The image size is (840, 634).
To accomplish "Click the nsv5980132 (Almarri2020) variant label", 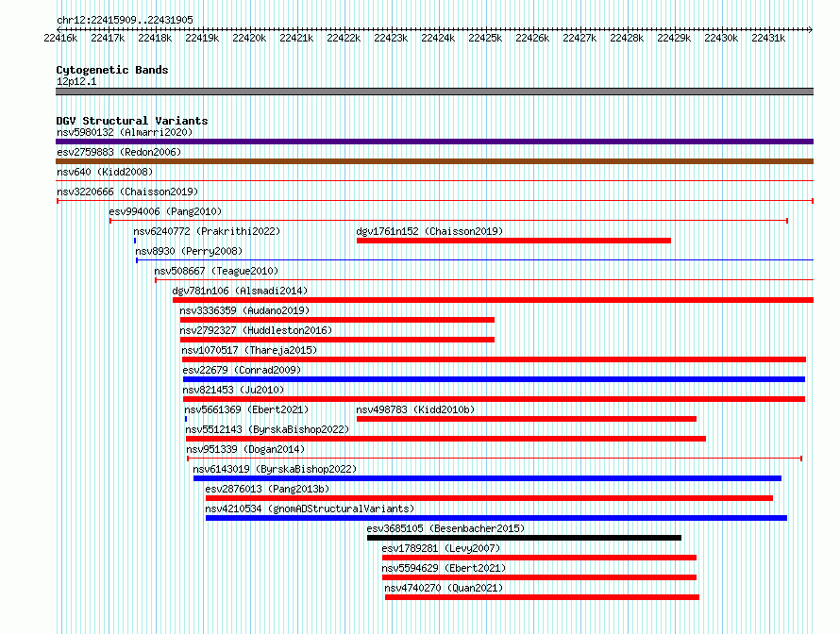I will (x=125, y=132).
